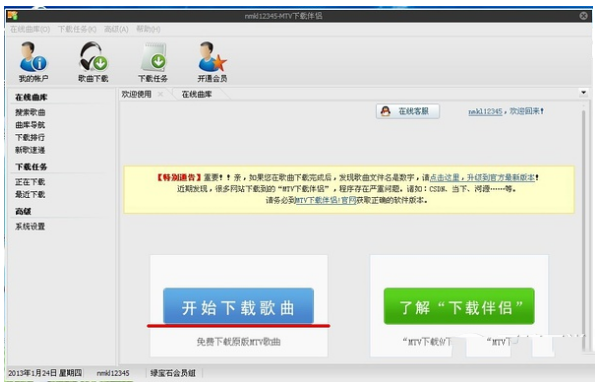
Task: Open the 下载任务(K) menu
Action: coord(77,29)
